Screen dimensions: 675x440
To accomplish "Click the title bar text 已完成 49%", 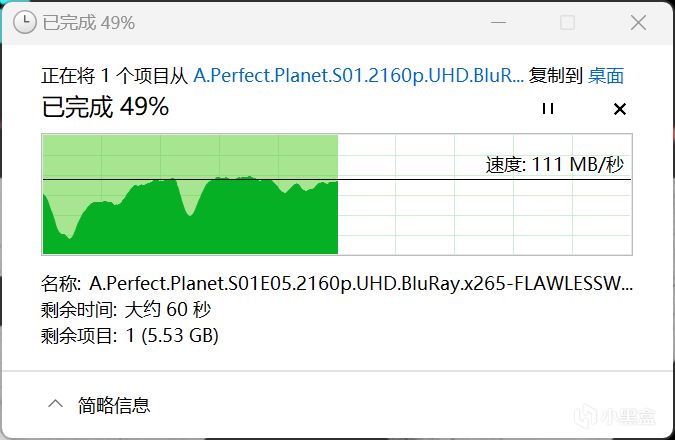I will click(x=88, y=22).
